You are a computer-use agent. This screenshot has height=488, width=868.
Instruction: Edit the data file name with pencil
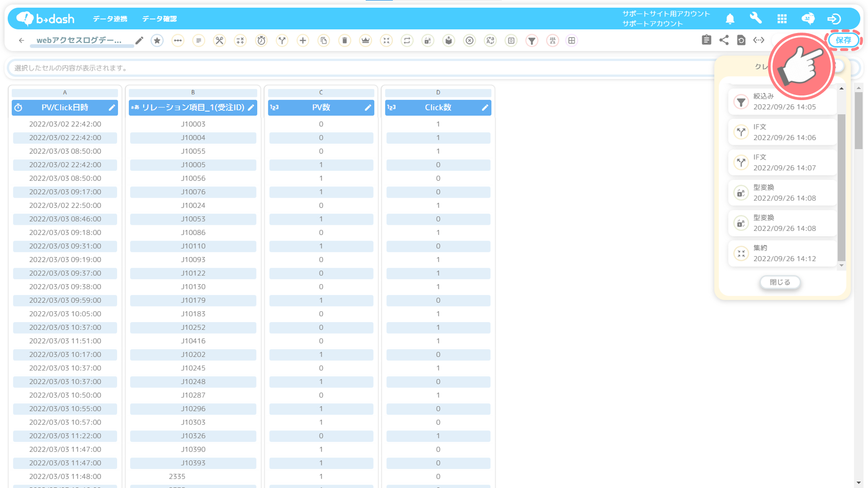coord(139,40)
